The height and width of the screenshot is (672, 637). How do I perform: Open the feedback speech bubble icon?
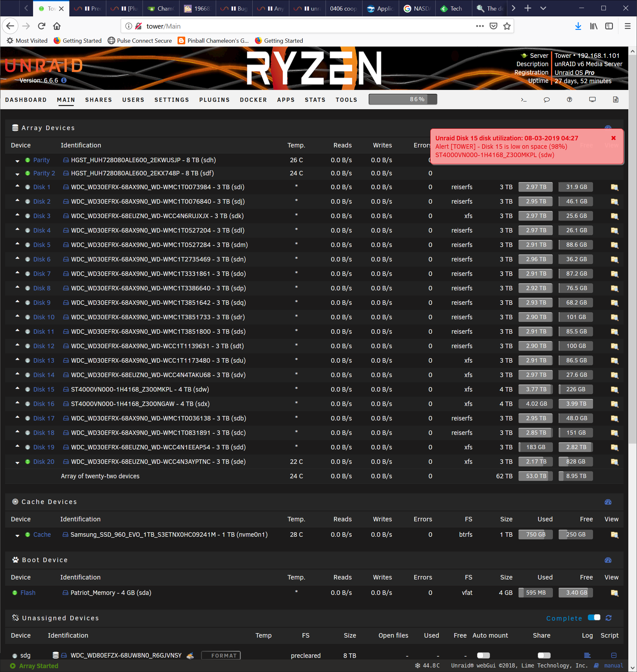pos(547,100)
